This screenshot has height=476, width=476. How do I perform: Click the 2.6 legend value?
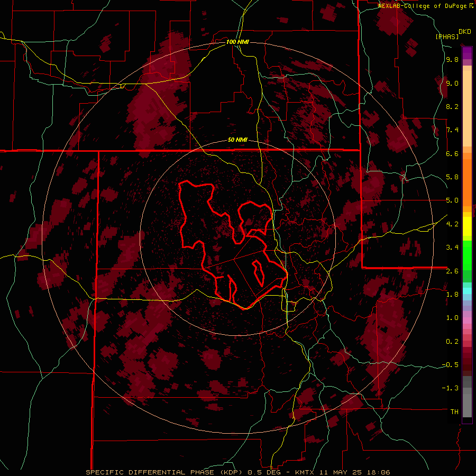click(x=452, y=271)
